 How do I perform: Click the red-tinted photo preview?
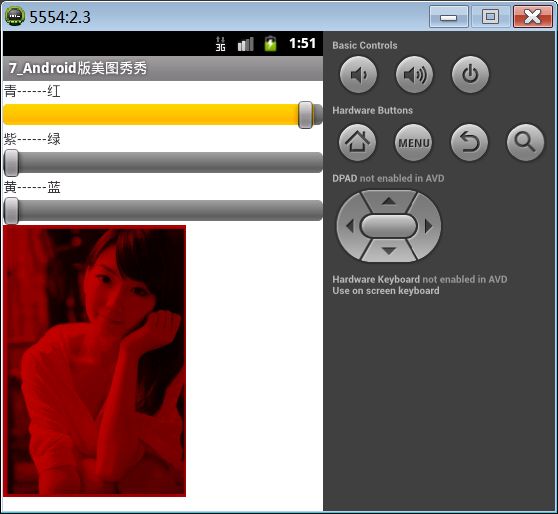pyautogui.click(x=94, y=361)
